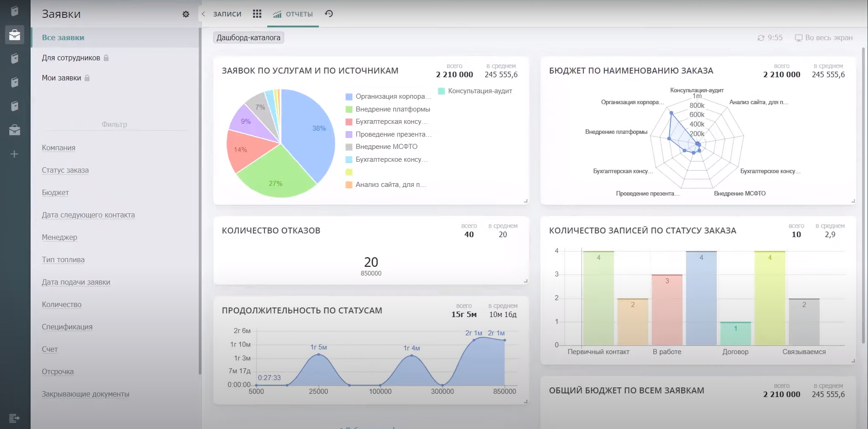Switch to grid view icon

click(257, 14)
